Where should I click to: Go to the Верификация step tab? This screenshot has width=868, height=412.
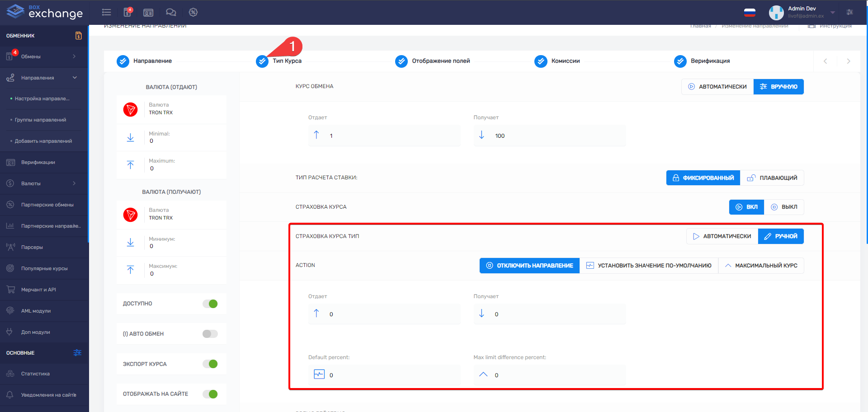tap(709, 61)
